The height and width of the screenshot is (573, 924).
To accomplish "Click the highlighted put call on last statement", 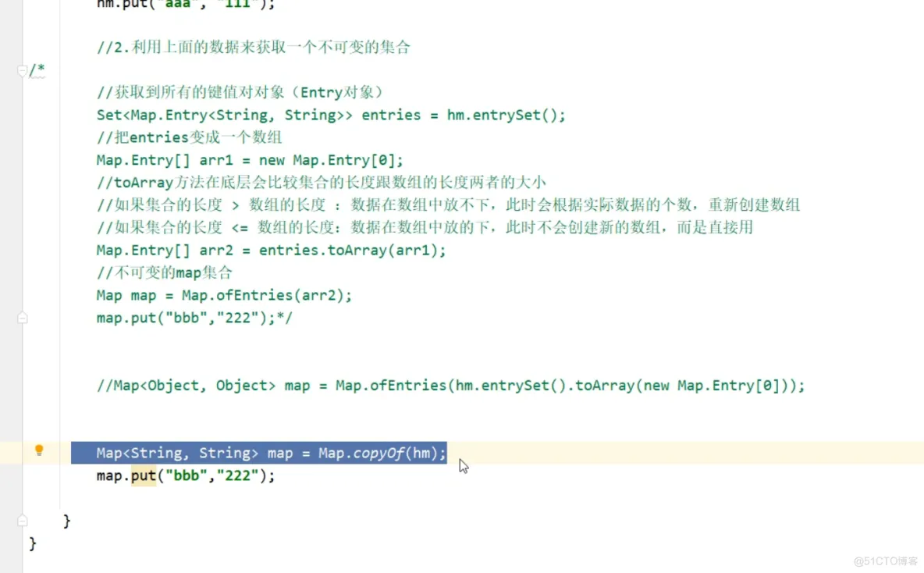I will pyautogui.click(x=143, y=475).
